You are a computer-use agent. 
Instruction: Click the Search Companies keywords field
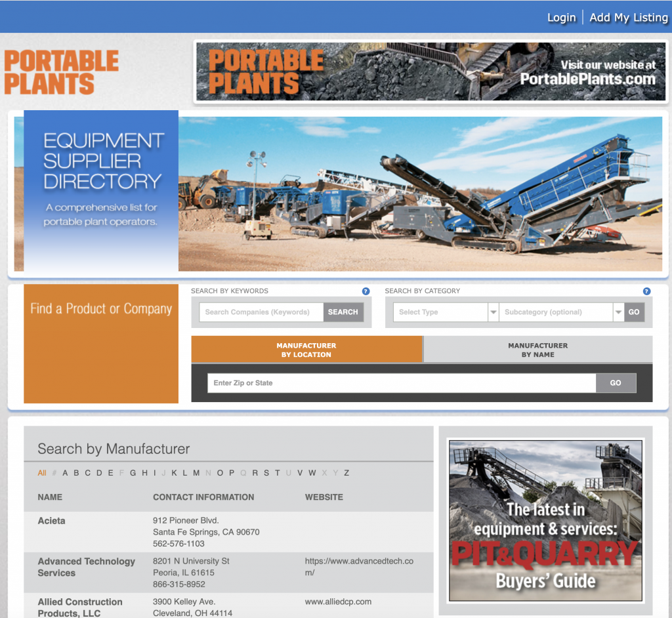(261, 312)
